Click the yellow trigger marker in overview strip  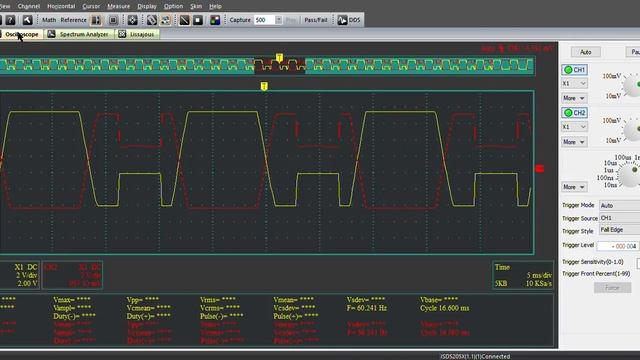(279, 58)
